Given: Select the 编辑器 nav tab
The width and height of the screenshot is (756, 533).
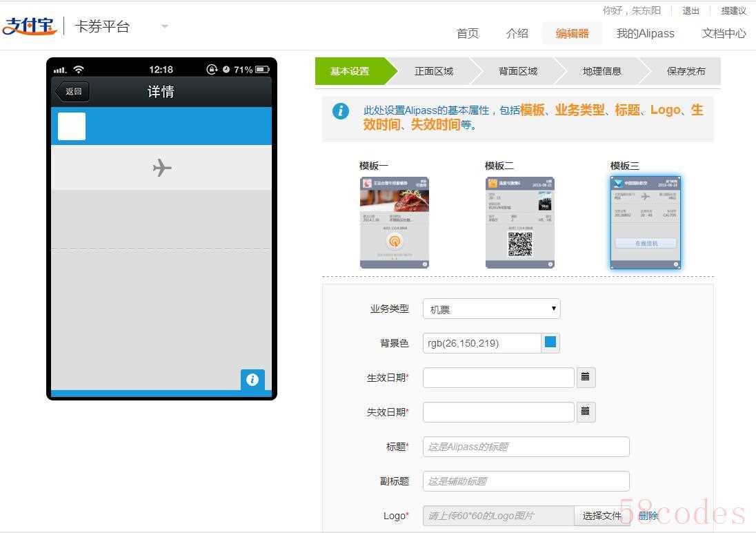Looking at the screenshot, I should pyautogui.click(x=573, y=33).
